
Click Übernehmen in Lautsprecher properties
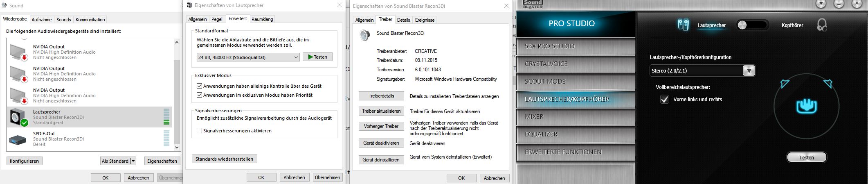(328, 177)
